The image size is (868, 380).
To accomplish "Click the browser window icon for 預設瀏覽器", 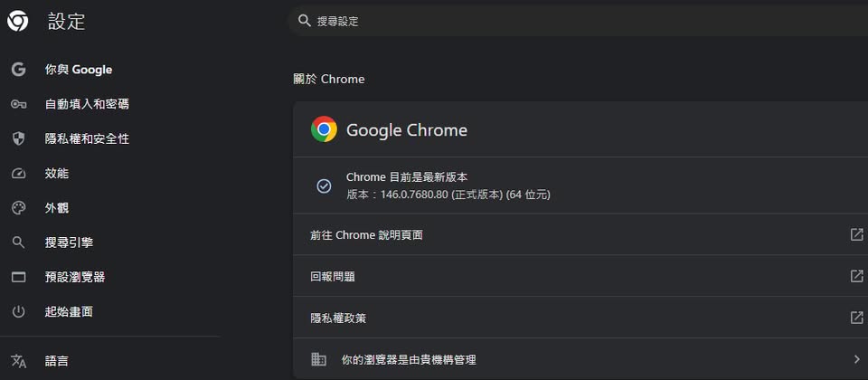I will [18, 277].
